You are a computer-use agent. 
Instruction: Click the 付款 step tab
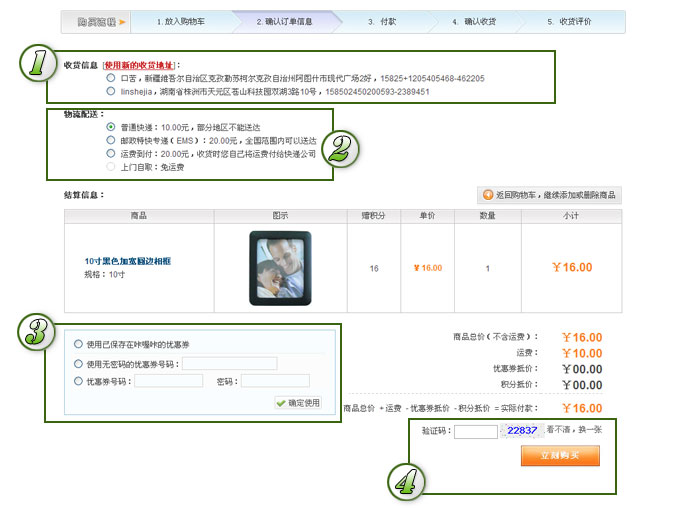[382, 22]
